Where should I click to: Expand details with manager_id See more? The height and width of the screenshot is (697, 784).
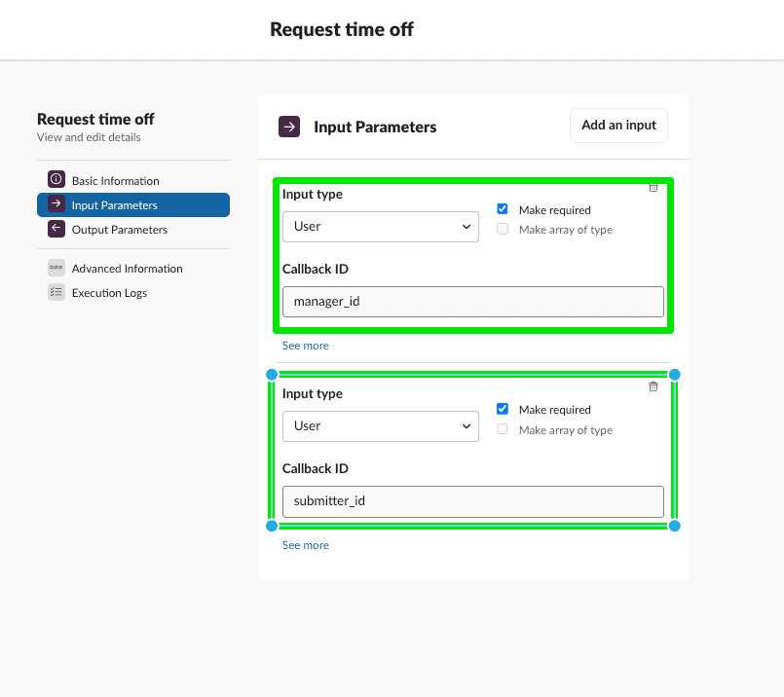point(304,345)
